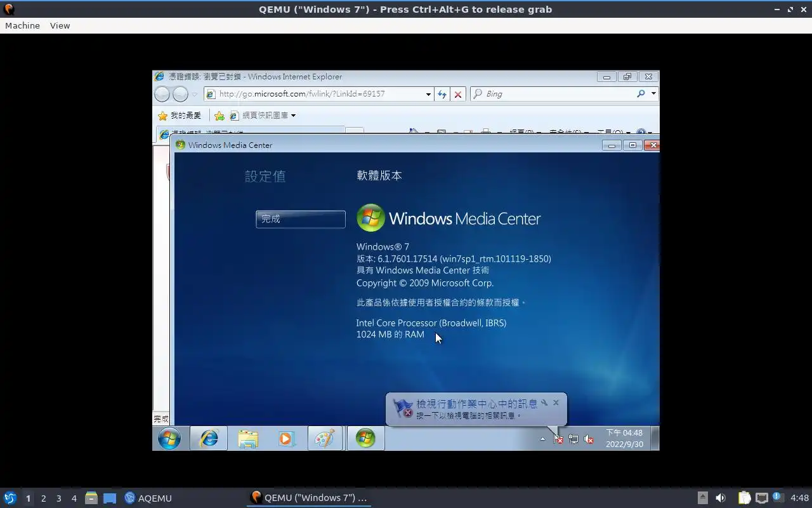Image resolution: width=812 pixels, height=508 pixels.
Task: Click Media Center title bar icon
Action: 180,145
